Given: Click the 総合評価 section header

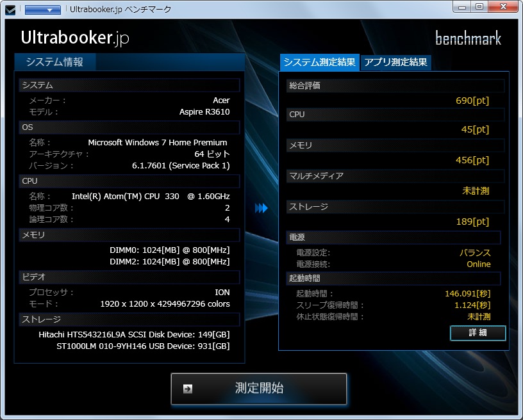Looking at the screenshot, I should coord(395,86).
